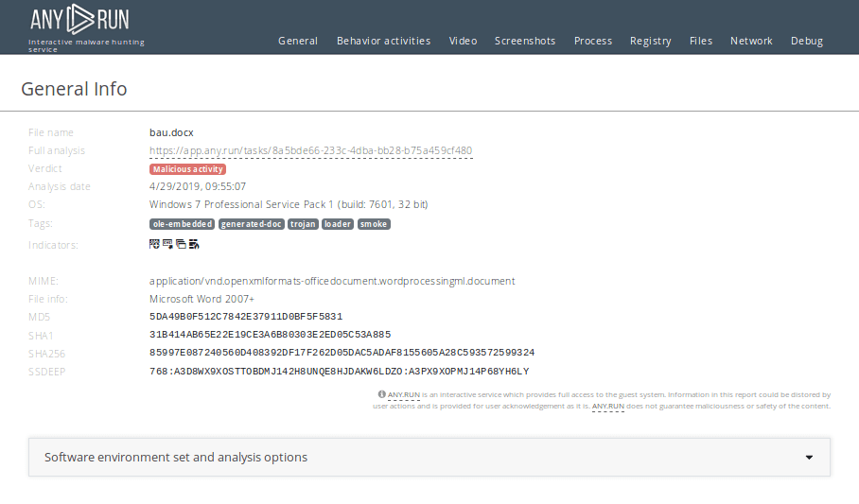
Task: Click the Malicious activity verdict badge
Action: 187,169
